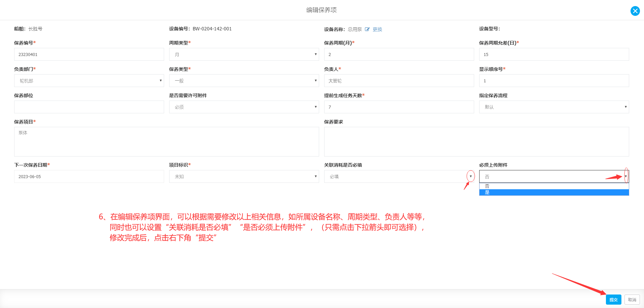Expand the 负责部门 dropdown
Image resolution: width=644 pixels, height=308 pixels.
89,81
